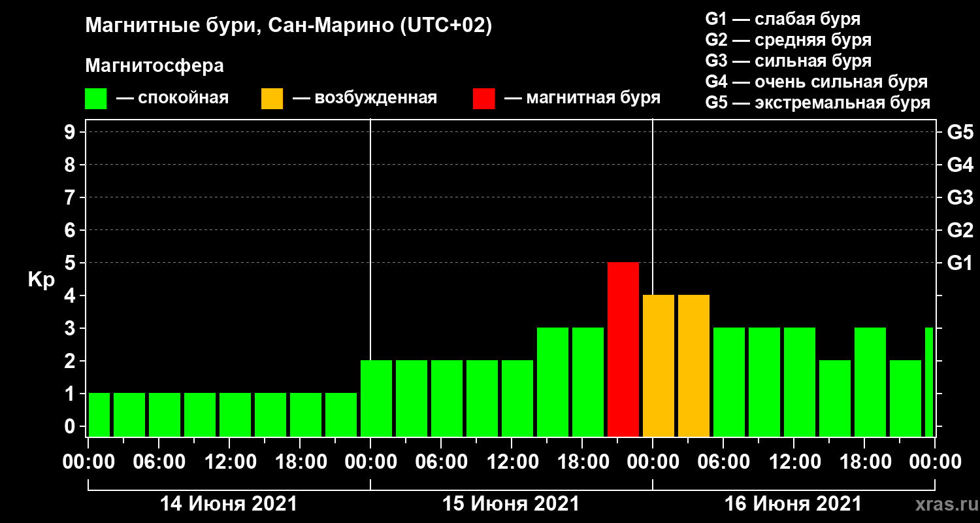Select the red 'магнитная буря' legend swatch
The width and height of the screenshot is (980, 523).
click(484, 99)
